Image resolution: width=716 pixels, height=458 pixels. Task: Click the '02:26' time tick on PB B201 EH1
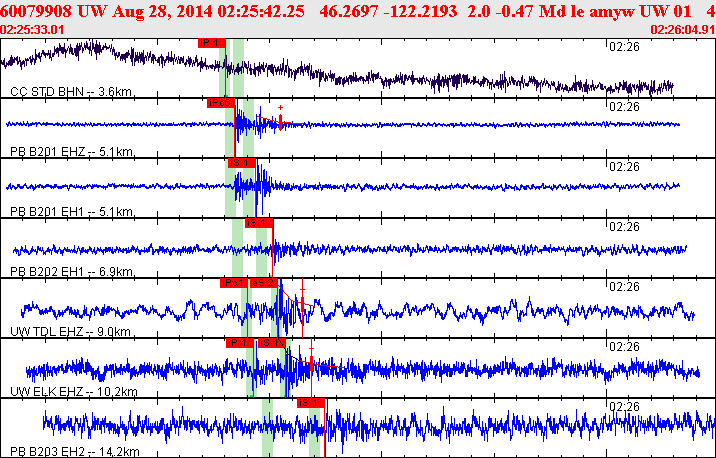pos(624,167)
